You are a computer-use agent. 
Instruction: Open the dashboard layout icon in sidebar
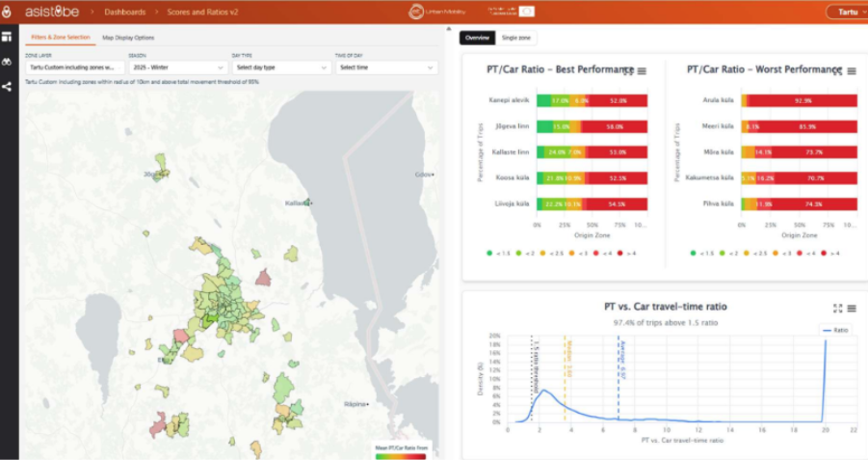[x=7, y=37]
